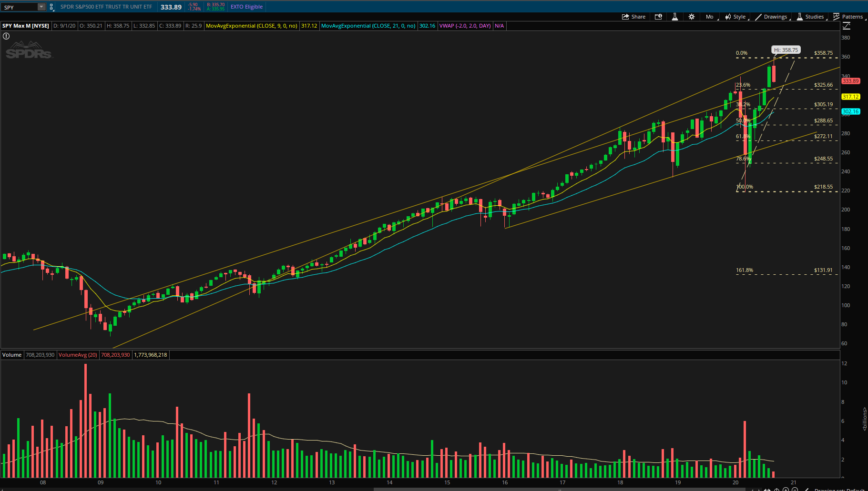Click the price axis scale icon
Viewport: 868px width, 491px height.
pyautogui.click(x=847, y=26)
